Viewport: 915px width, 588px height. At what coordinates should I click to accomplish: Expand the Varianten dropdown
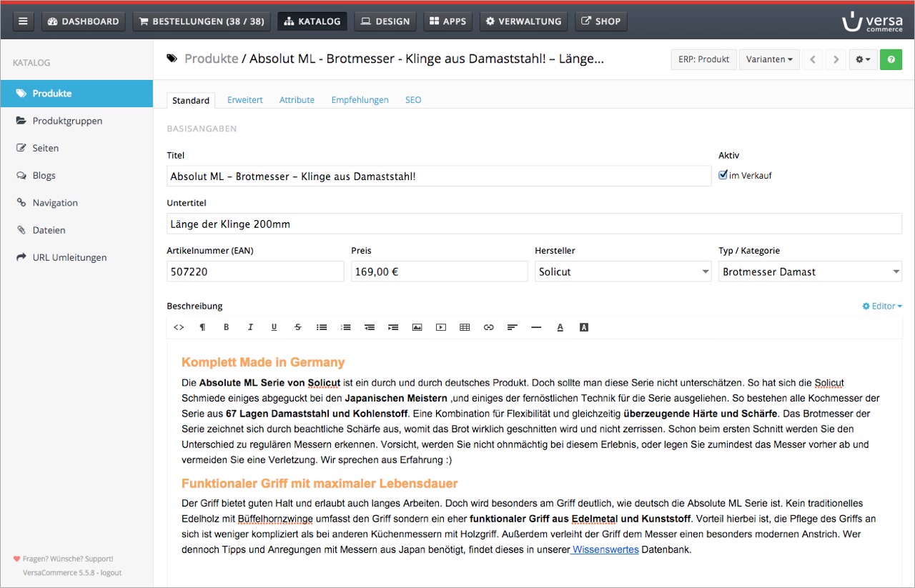[x=769, y=59]
